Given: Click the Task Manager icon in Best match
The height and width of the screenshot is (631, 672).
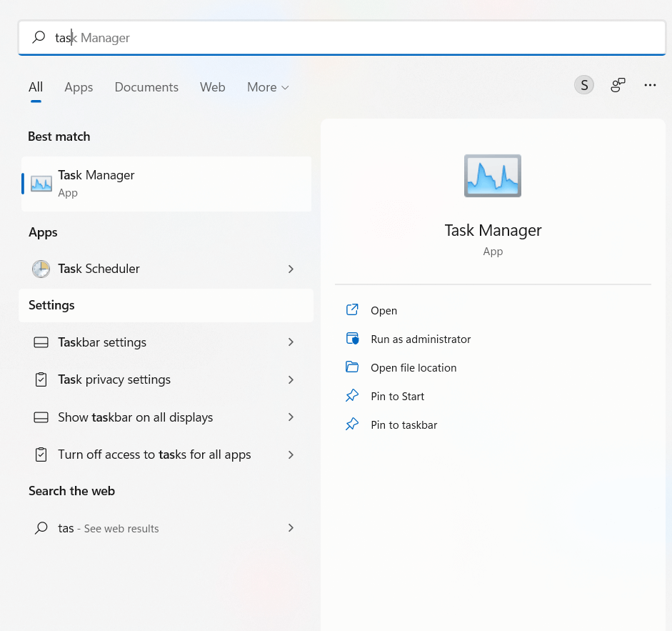Looking at the screenshot, I should tap(41, 184).
